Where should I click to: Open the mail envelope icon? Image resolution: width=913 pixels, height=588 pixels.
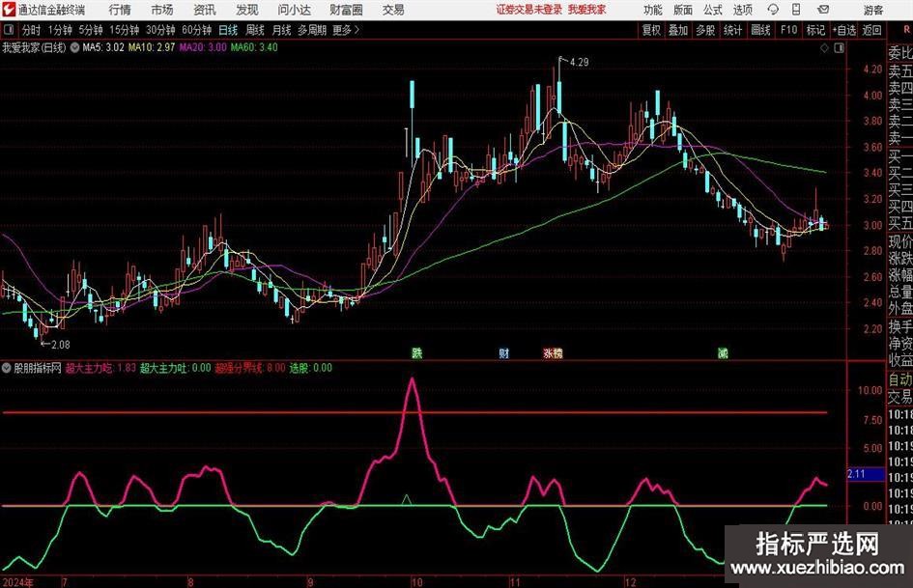[x=823, y=10]
